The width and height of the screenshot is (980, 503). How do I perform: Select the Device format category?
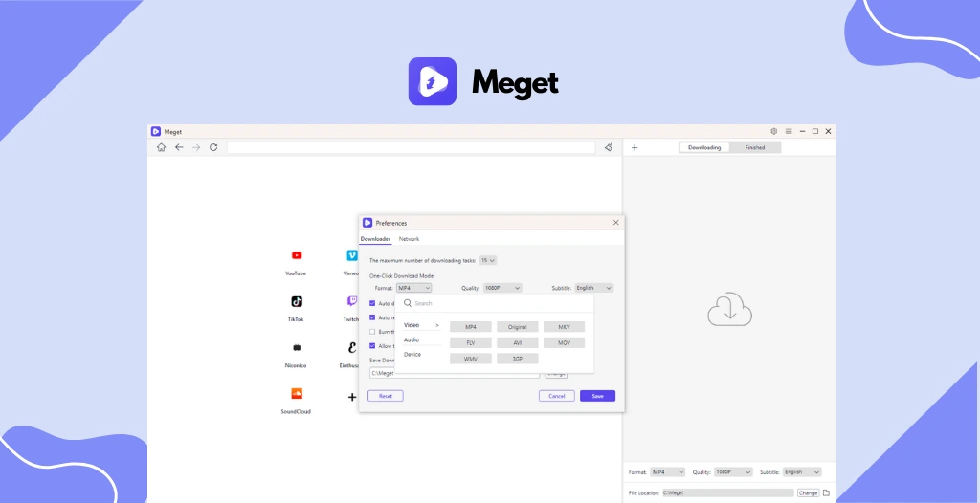(x=412, y=354)
